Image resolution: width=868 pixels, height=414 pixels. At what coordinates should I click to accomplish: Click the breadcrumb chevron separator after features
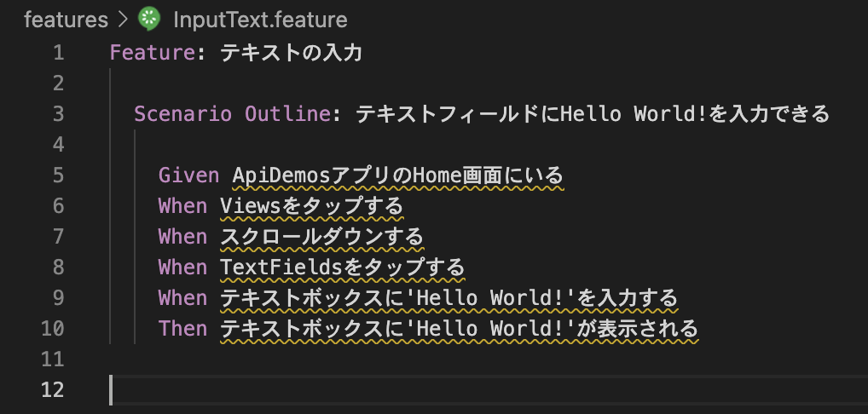[122, 20]
